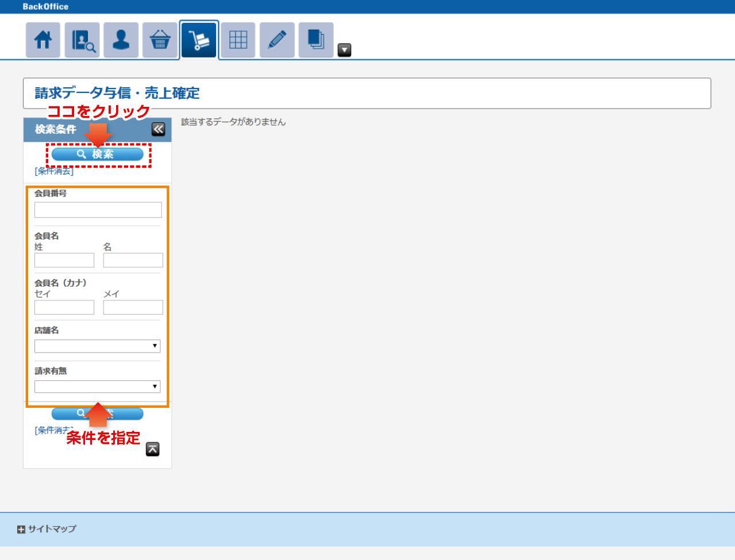Click the scroll-to-top arrow icon

click(152, 449)
